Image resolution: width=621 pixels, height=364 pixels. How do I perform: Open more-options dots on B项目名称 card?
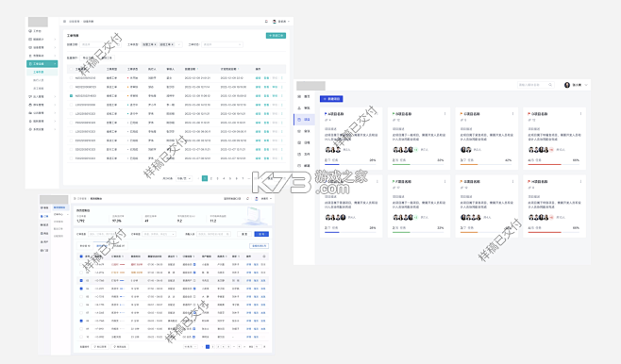click(x=445, y=114)
